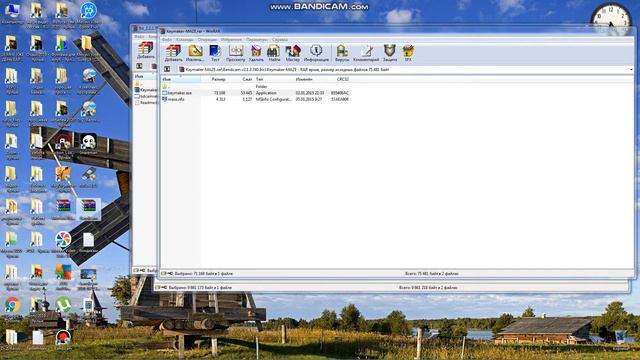This screenshot has height=360, width=640.
Task: Expand the archive path dropdown arrow
Action: tap(631, 70)
